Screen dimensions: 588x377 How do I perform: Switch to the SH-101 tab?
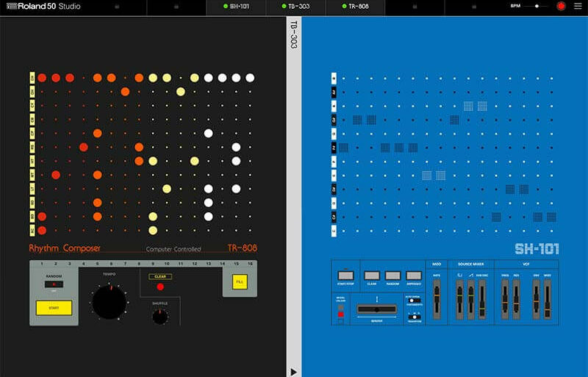pyautogui.click(x=236, y=7)
